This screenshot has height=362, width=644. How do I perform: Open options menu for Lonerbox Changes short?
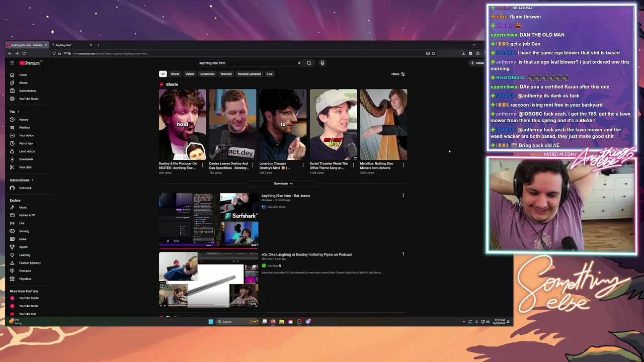(x=303, y=165)
